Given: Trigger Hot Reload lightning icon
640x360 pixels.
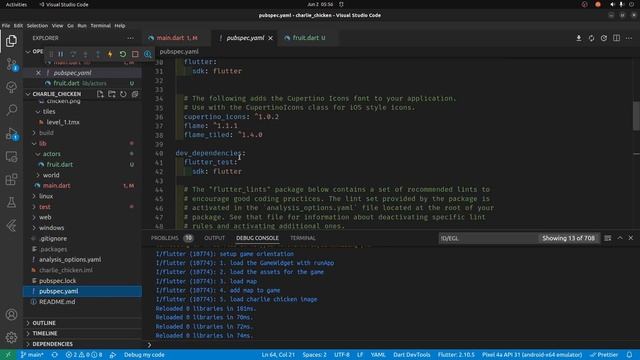Looking at the screenshot, I should [x=110, y=54].
